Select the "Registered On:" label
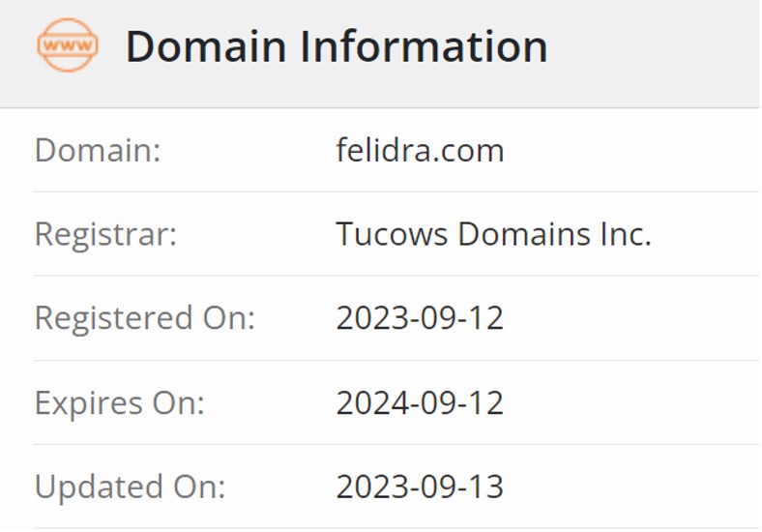Image resolution: width=762 pixels, height=532 pixels. [144, 318]
